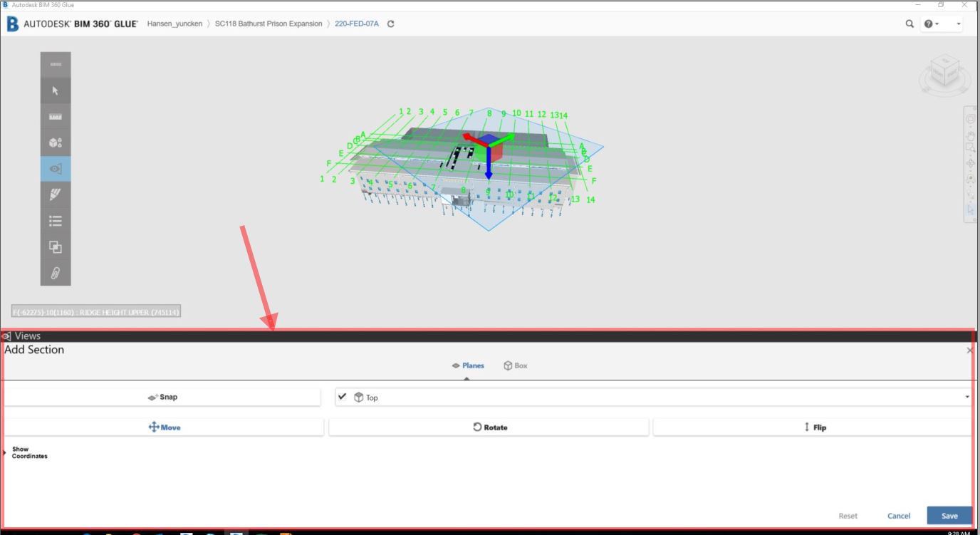This screenshot has width=980, height=535.
Task: Open the activity list icon
Action: (55, 221)
